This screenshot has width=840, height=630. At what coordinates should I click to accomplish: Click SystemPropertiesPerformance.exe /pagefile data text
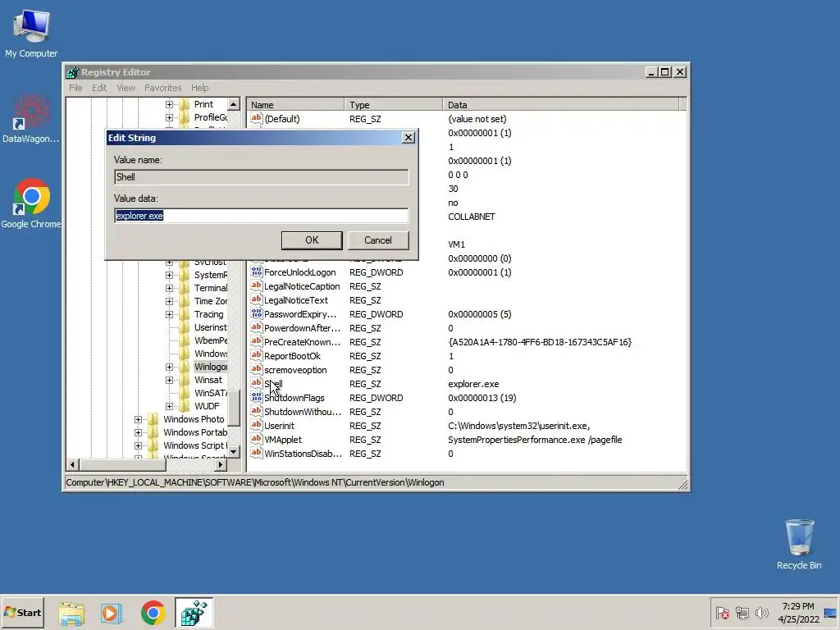[535, 440]
